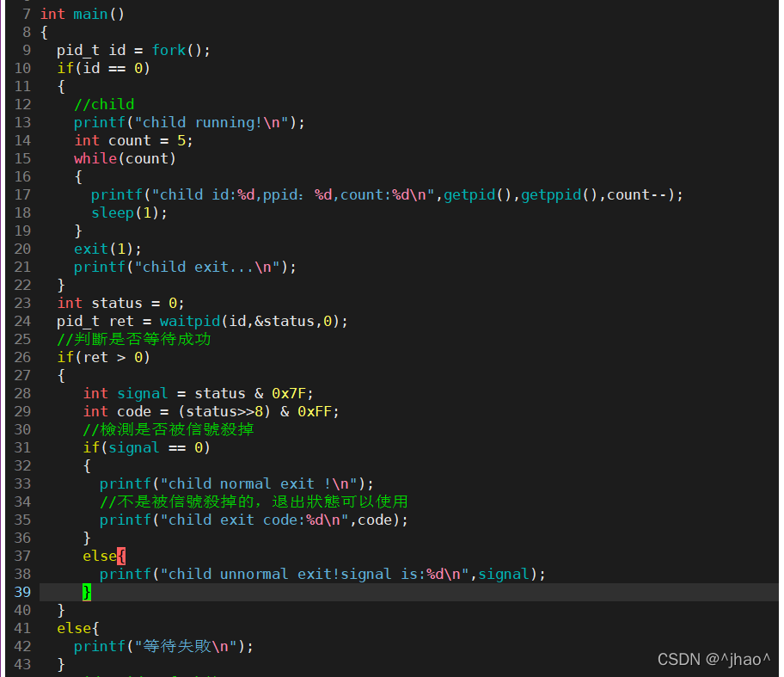Click the 'while(count)' line
The image size is (784, 677).
[x=125, y=158]
